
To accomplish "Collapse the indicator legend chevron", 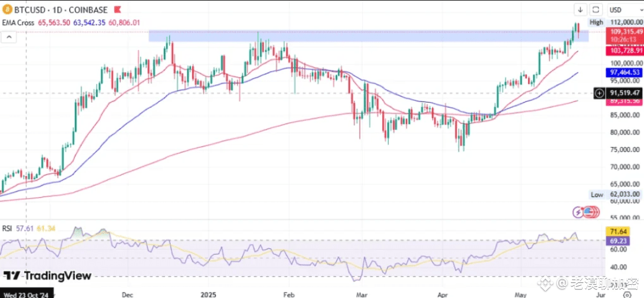I will click(8, 37).
